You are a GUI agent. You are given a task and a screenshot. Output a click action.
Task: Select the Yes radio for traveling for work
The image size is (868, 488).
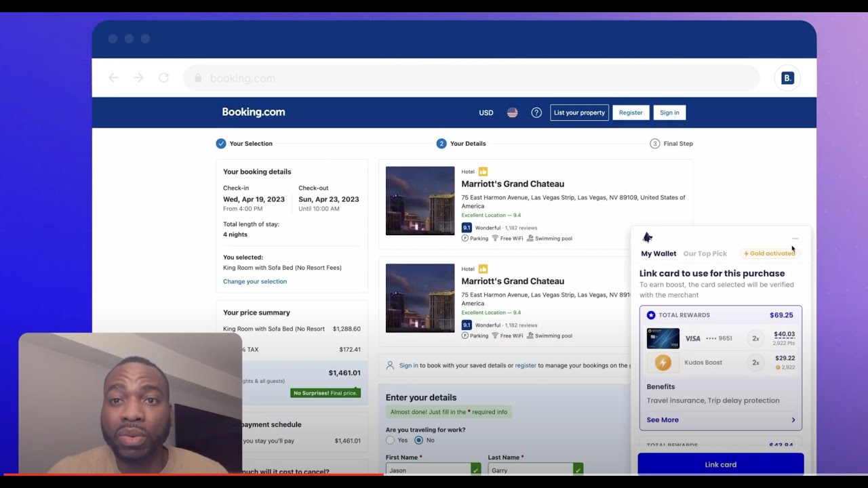391,440
